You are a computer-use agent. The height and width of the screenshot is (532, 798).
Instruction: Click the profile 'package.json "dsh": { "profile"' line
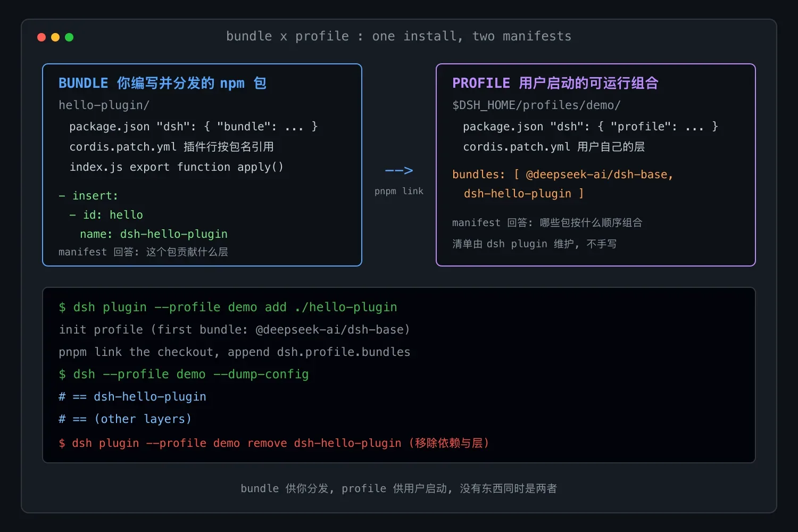point(591,126)
